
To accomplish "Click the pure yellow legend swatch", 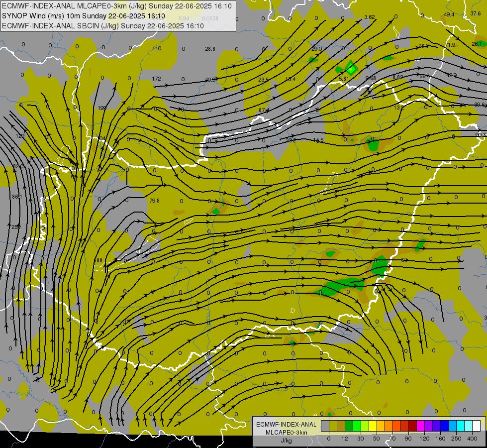I will pyautogui.click(x=373, y=426).
